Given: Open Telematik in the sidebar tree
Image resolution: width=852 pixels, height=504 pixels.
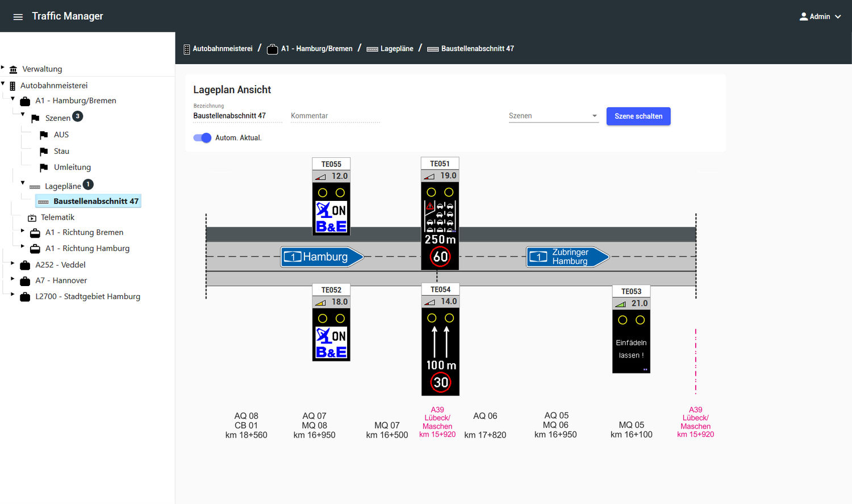Looking at the screenshot, I should coord(57,217).
